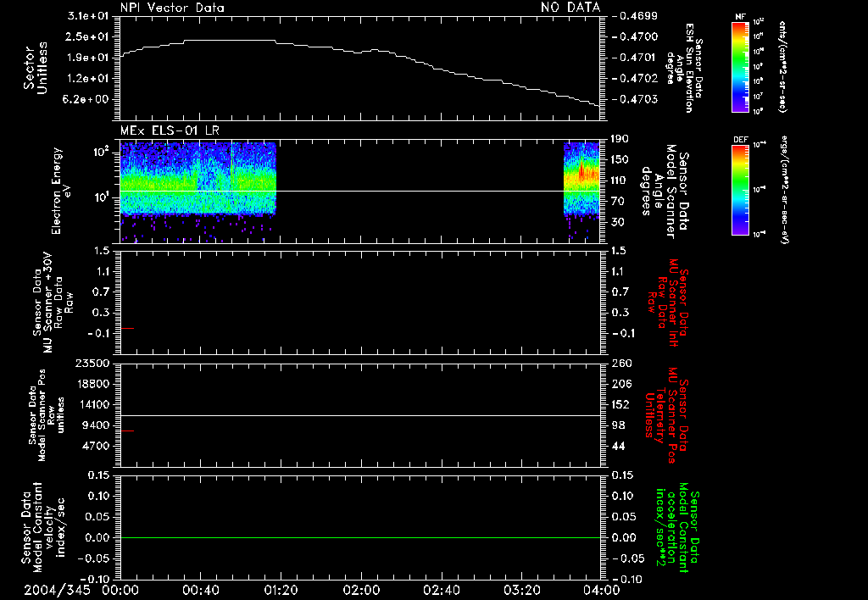
Task: Click the "Sector Unitless" axis title
Action: pyautogui.click(x=36, y=68)
